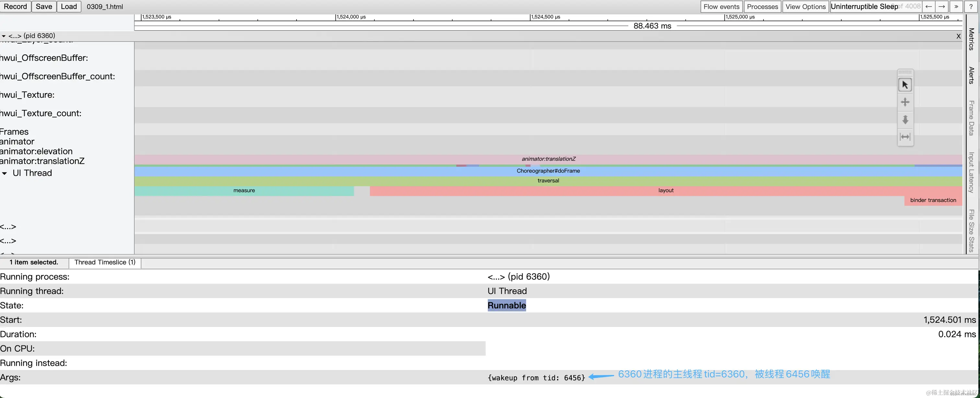980x398 pixels.
Task: Open the Processes dropdown
Action: (x=763, y=6)
